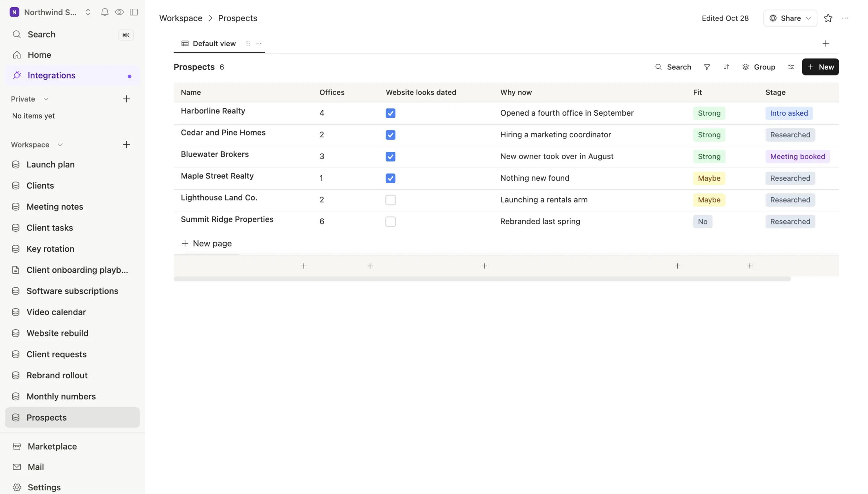Open the sort arrows icon

point(726,67)
